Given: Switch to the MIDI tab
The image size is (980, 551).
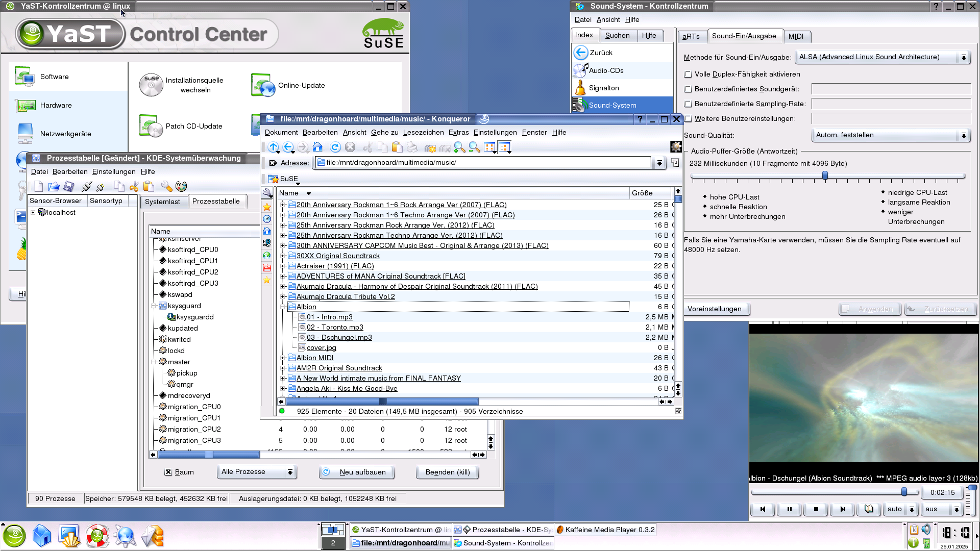Looking at the screenshot, I should click(796, 37).
